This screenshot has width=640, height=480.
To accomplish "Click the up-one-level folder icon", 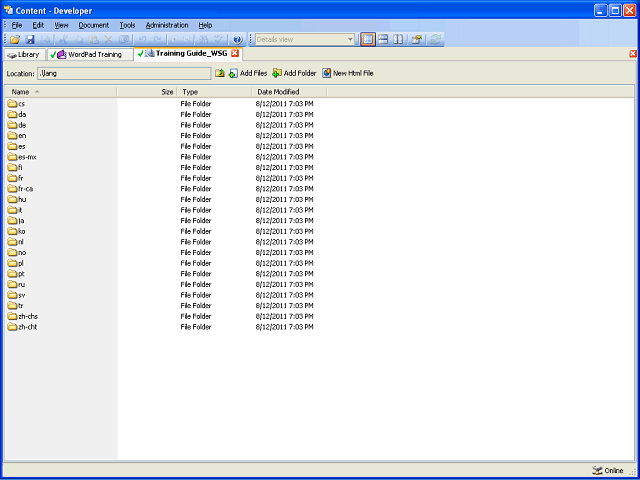I will 220,73.
